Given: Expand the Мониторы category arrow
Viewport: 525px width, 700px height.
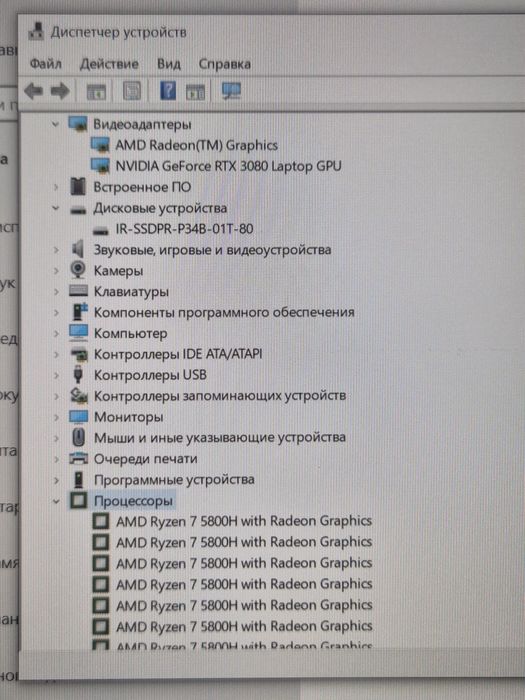Looking at the screenshot, I should point(56,417).
